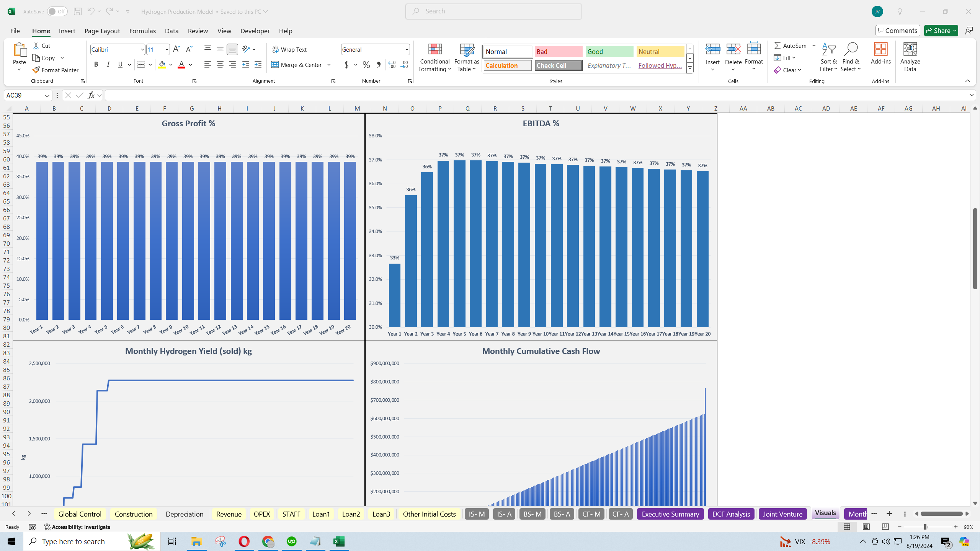Apply the Good cell style
This screenshot has height=551, width=980.
609,52
